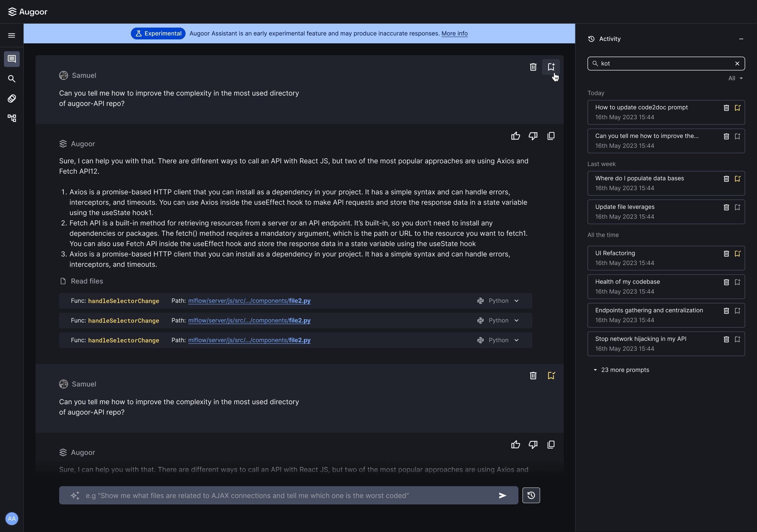Bookmark 'Endpoints gathering and centralization' activity
The image size is (757, 532).
pyautogui.click(x=738, y=311)
